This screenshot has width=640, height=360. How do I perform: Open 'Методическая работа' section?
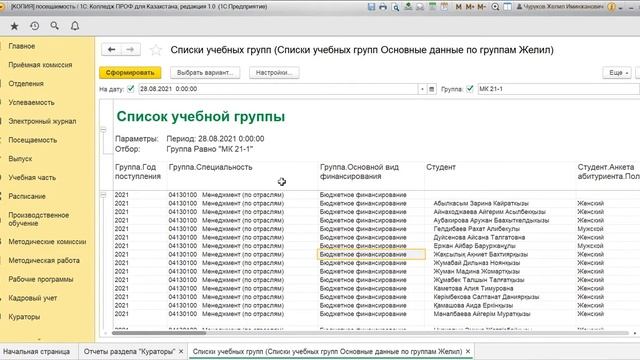point(44,260)
